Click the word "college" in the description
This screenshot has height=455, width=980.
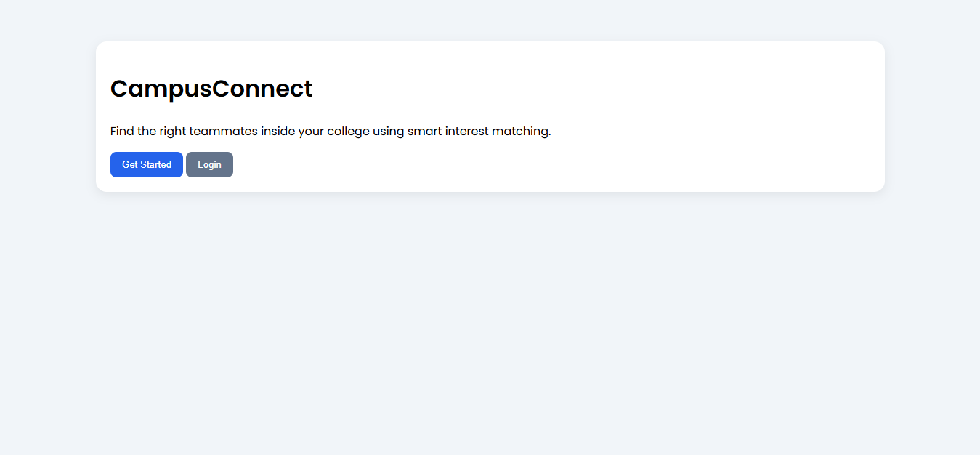[x=348, y=132]
